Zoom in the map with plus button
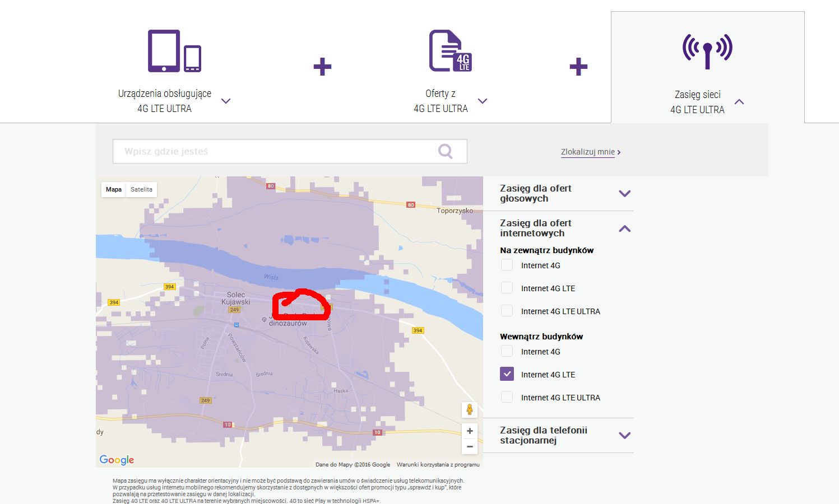 click(470, 431)
